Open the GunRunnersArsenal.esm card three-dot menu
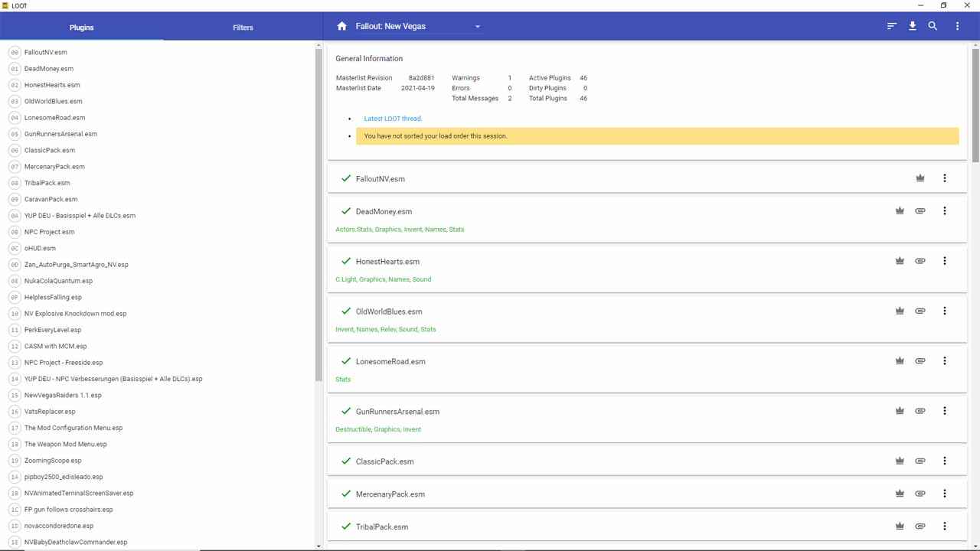980x551 pixels. click(x=944, y=411)
